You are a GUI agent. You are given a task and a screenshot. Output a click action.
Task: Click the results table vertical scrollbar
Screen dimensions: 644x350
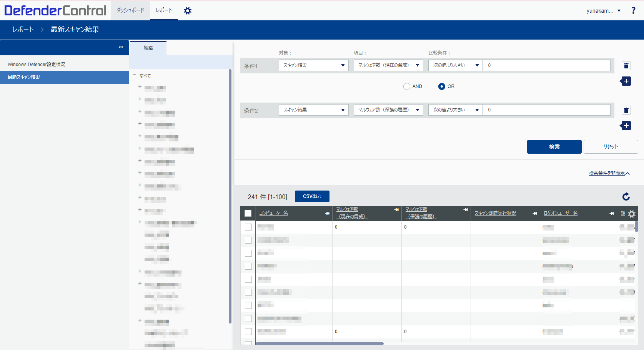point(637,227)
